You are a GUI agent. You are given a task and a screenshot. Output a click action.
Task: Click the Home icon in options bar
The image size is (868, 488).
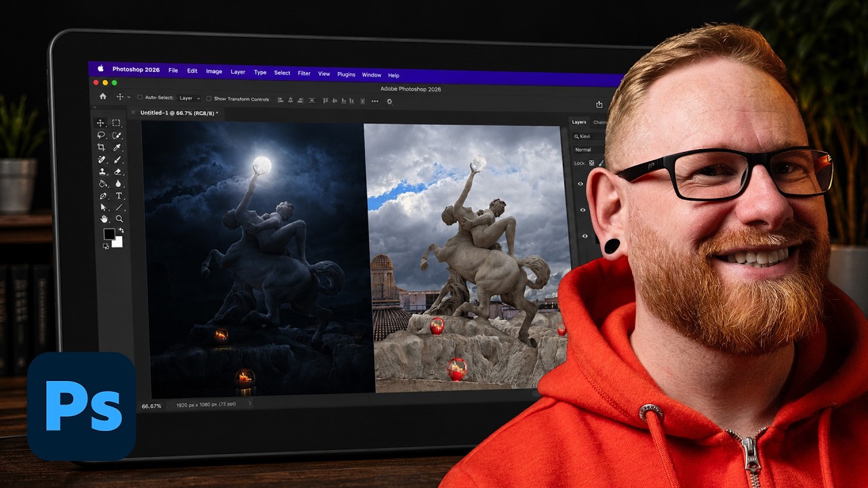click(x=103, y=96)
